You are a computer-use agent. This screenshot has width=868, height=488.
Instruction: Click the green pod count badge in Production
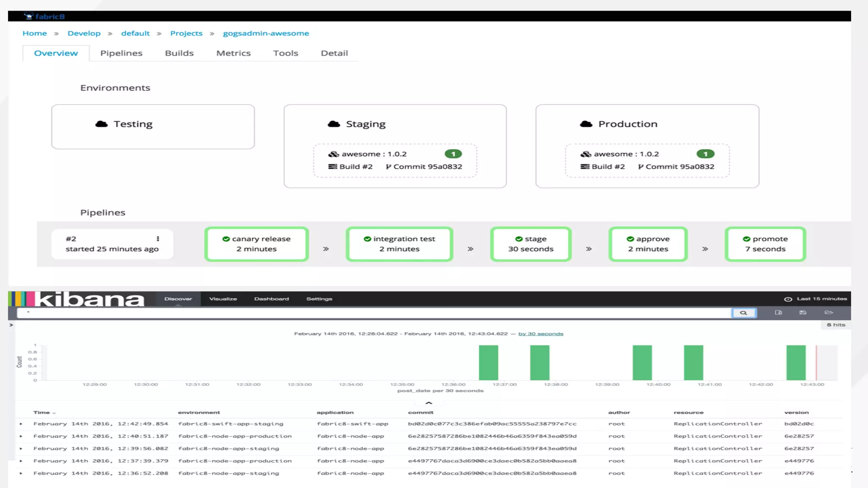(705, 154)
